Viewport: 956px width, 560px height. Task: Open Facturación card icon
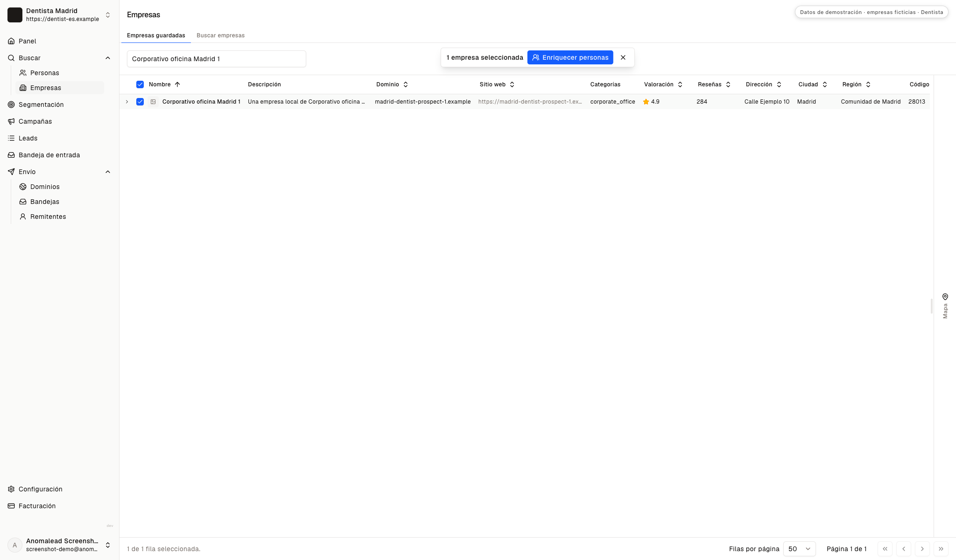[11, 506]
